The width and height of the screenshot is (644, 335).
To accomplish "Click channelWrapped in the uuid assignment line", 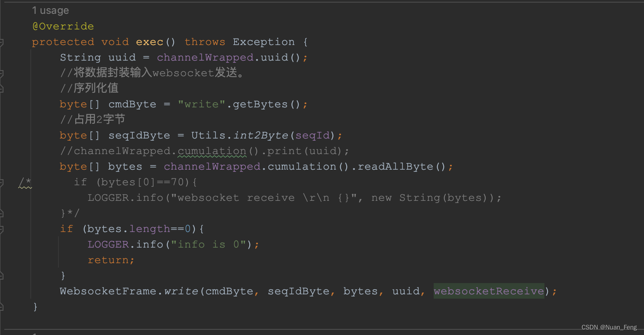I will pos(205,58).
